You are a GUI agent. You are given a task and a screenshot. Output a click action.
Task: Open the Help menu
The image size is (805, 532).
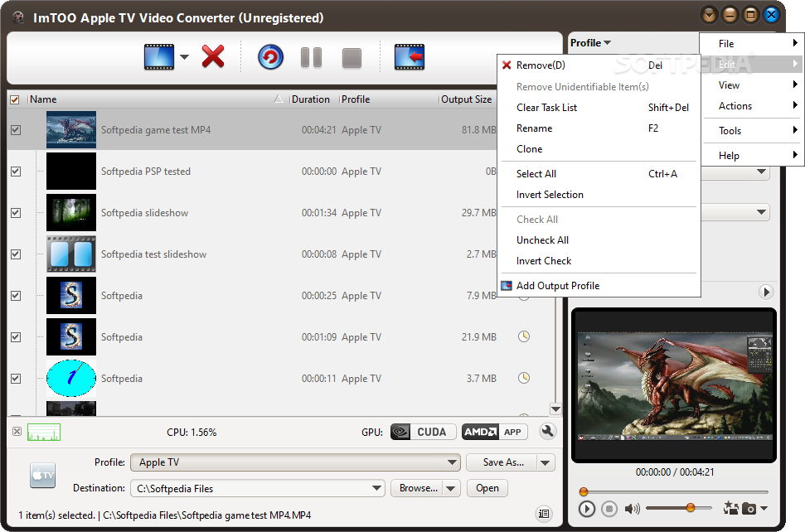click(x=753, y=156)
